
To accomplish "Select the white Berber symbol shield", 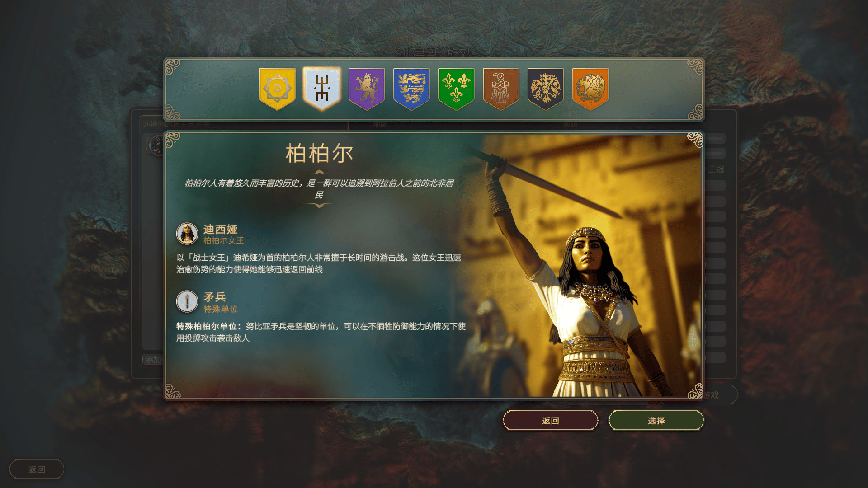I will pyautogui.click(x=322, y=89).
